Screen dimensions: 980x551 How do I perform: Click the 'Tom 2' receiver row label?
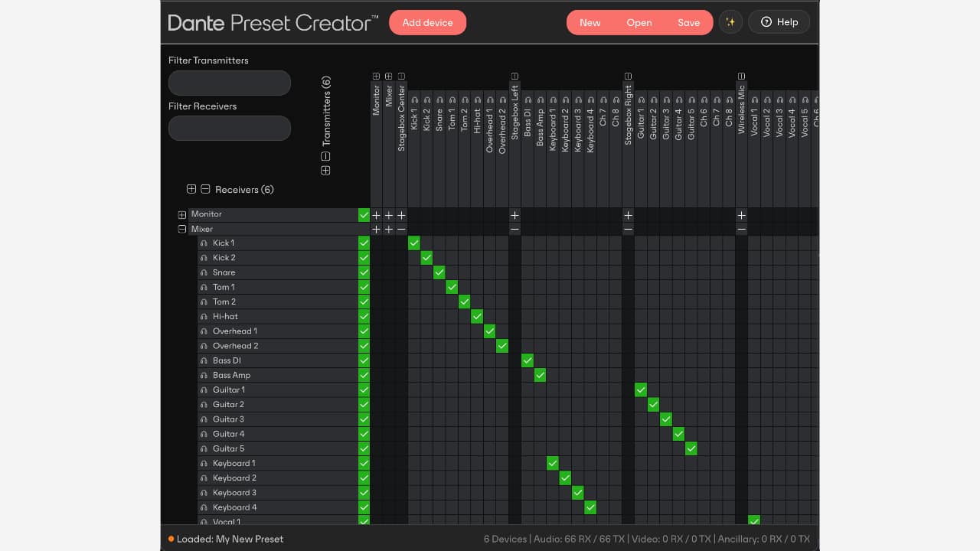tap(224, 302)
